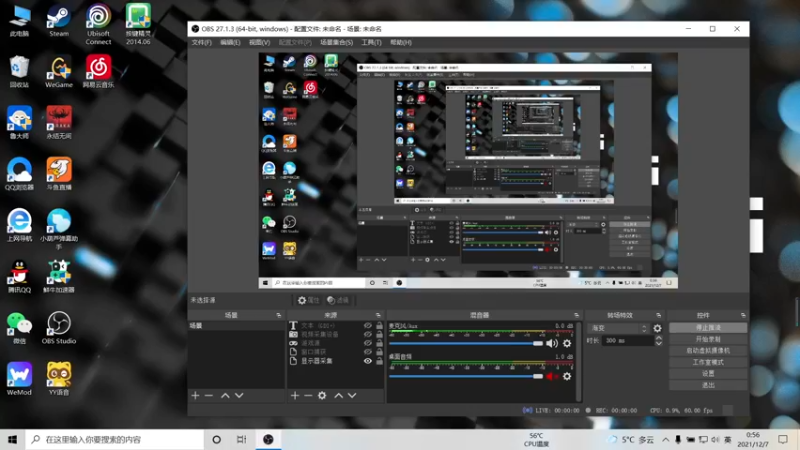800x450 pixels.
Task: Decrease 时长 duration with down arrow
Action: tap(659, 343)
